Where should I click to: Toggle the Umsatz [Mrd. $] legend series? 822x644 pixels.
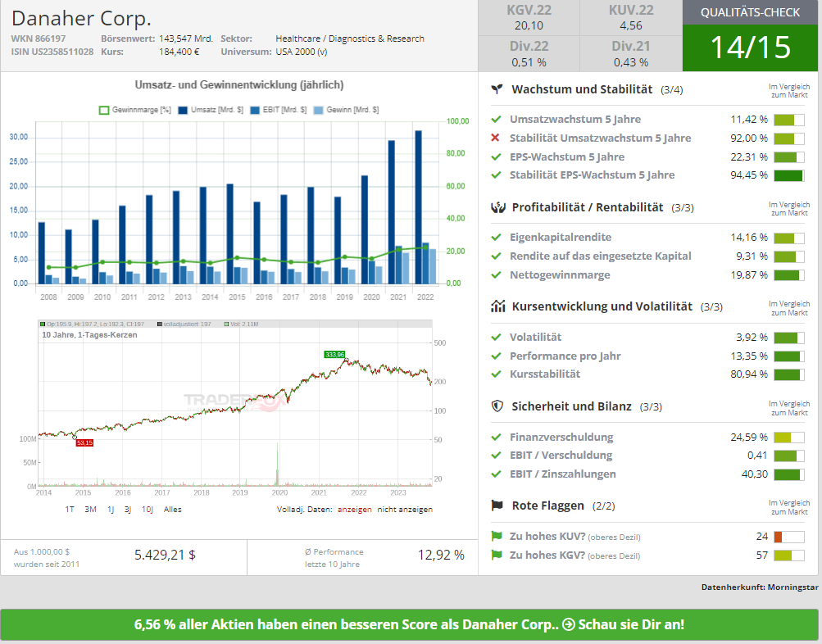click(205, 110)
